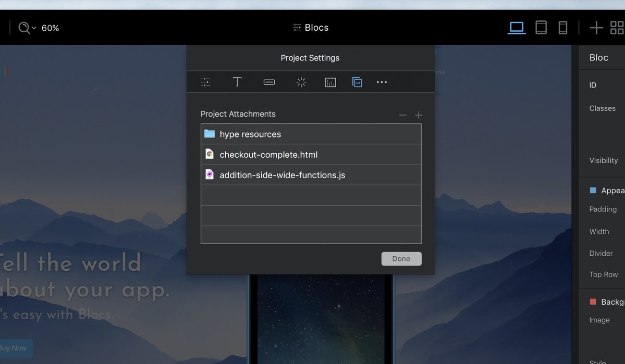Open the preloader spinner settings tab
This screenshot has height=364, width=625.
[301, 82]
